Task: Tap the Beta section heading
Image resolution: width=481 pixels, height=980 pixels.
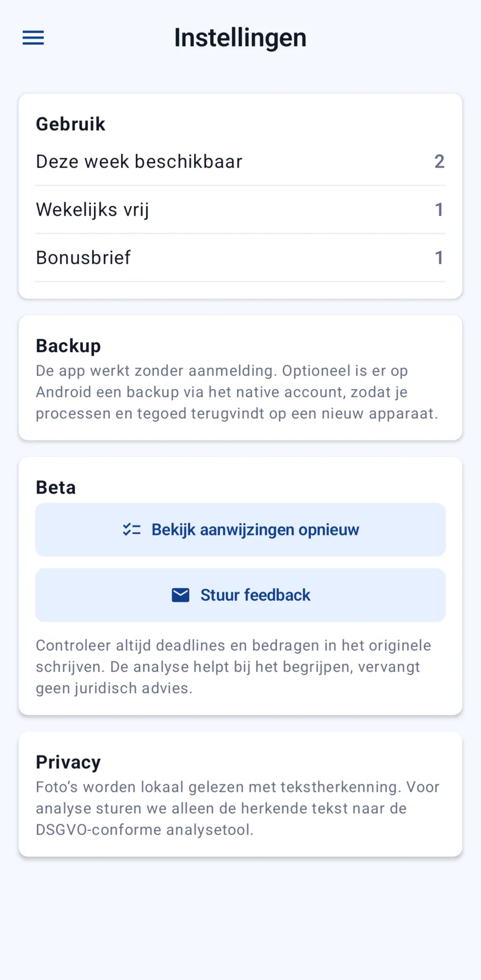Action: coord(56,487)
